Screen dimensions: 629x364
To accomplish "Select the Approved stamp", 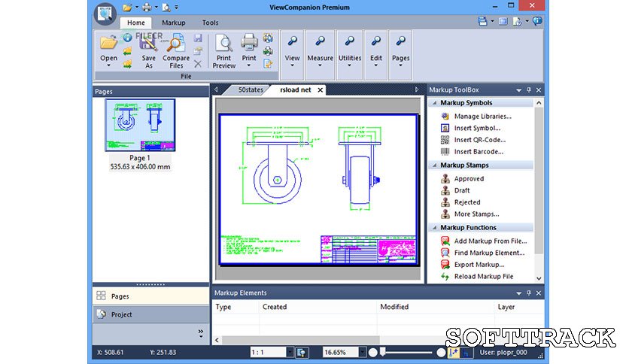I will (x=469, y=179).
